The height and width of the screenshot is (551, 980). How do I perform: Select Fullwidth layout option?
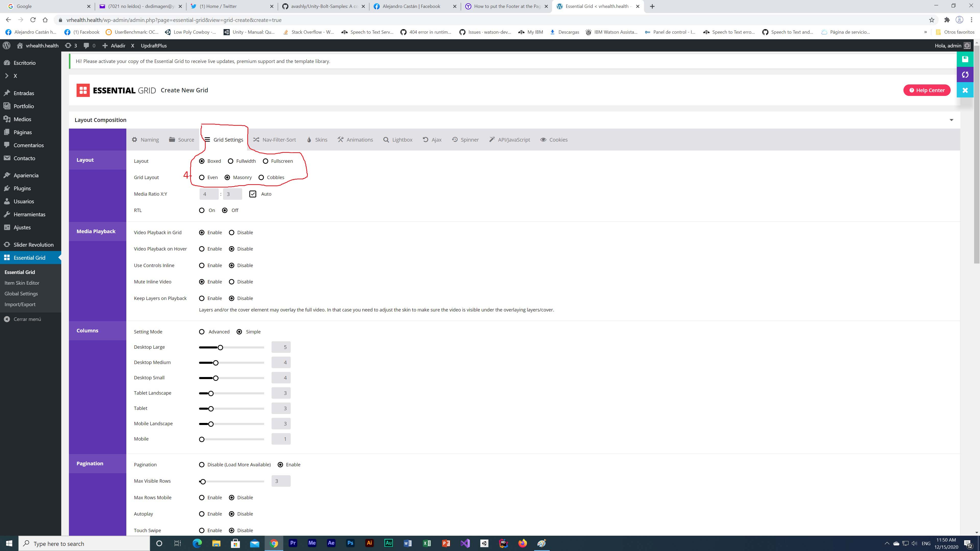pos(230,161)
